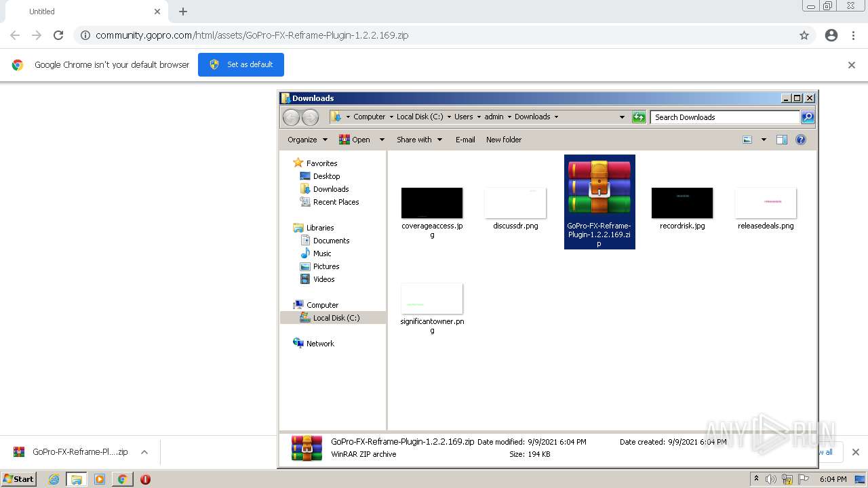The width and height of the screenshot is (868, 488).
Task: Open Pictures library
Action: coord(326,266)
